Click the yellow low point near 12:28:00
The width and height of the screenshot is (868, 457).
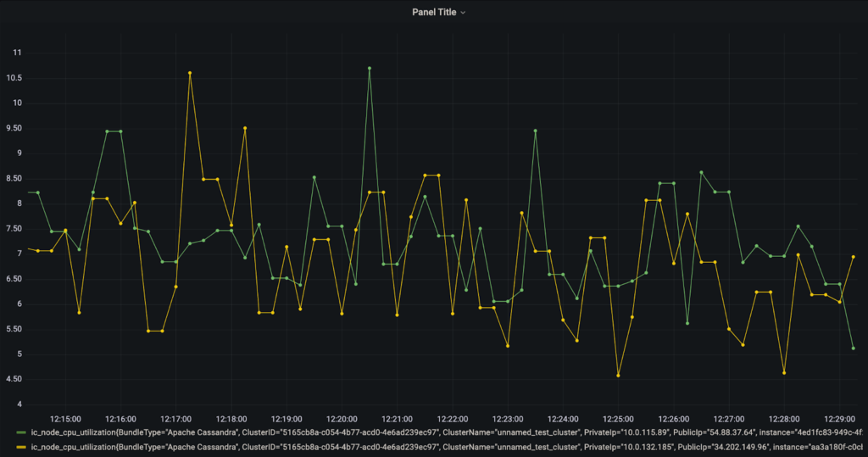point(784,372)
